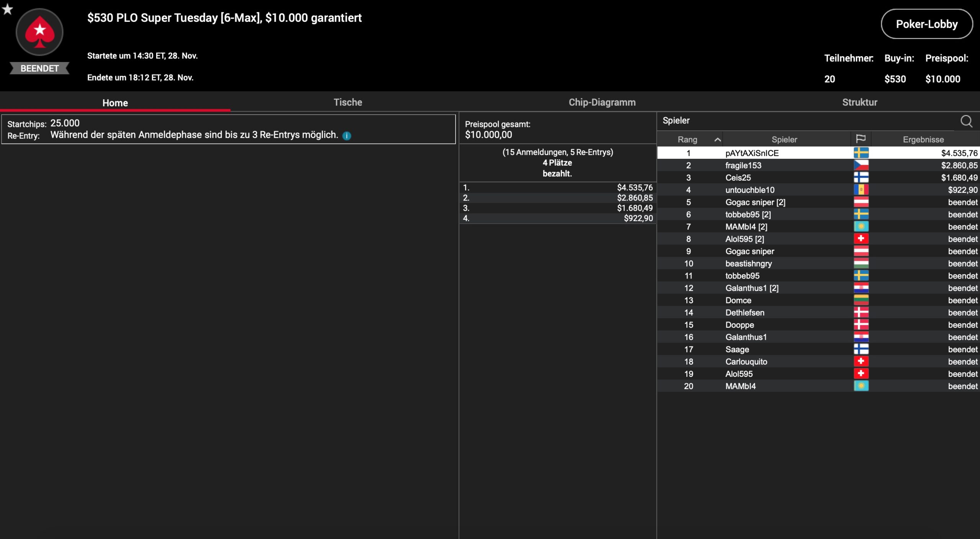The height and width of the screenshot is (539, 980).
Task: Select player beastishngry row
Action: pyautogui.click(x=748, y=264)
